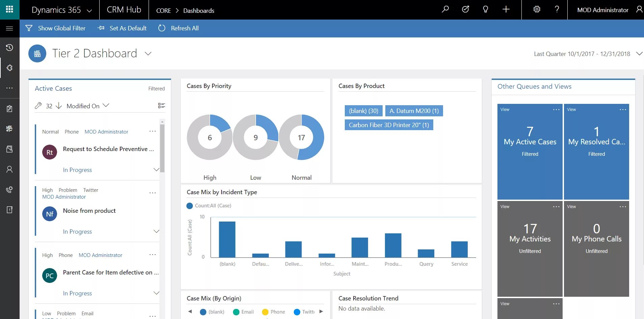Open the Search icon in top bar

[445, 9]
